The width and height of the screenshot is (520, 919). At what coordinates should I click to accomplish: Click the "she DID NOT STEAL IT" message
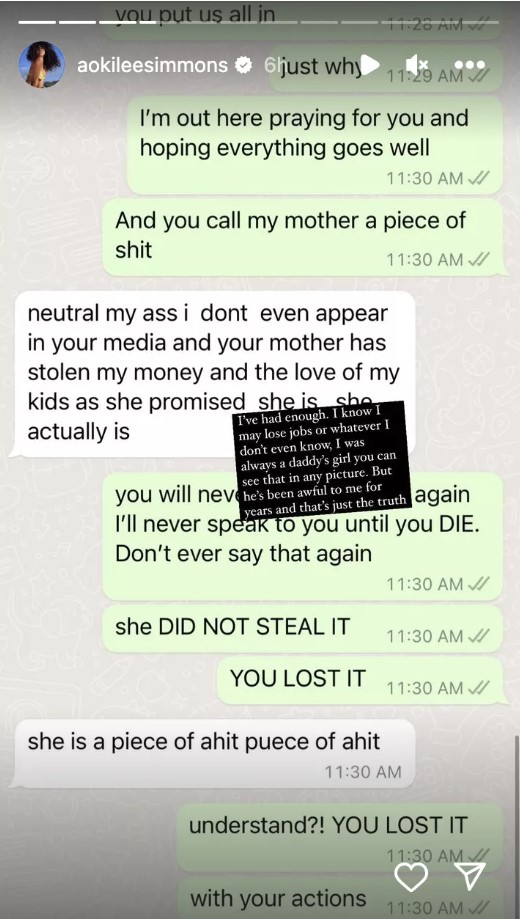[x=303, y=629]
